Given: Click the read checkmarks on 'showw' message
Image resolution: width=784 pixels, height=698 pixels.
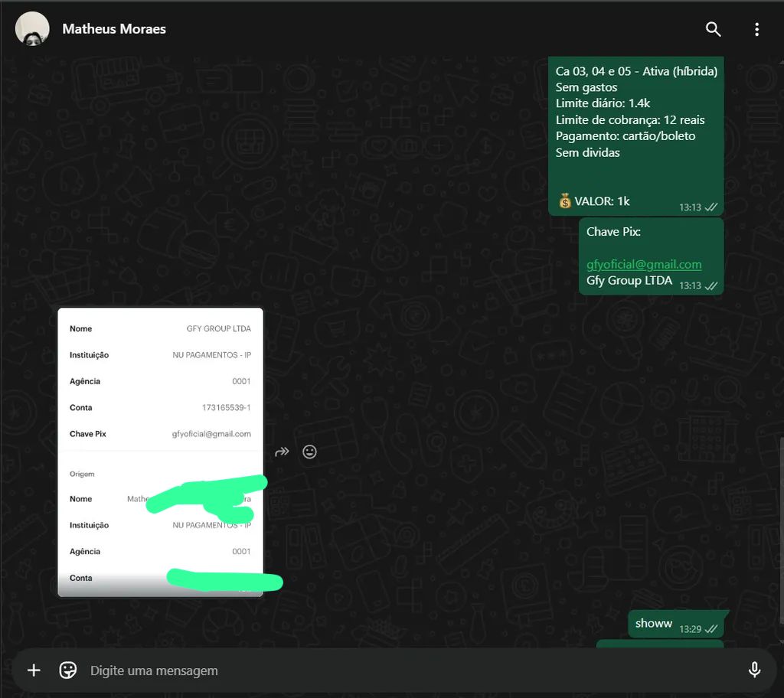Looking at the screenshot, I should click(711, 628).
